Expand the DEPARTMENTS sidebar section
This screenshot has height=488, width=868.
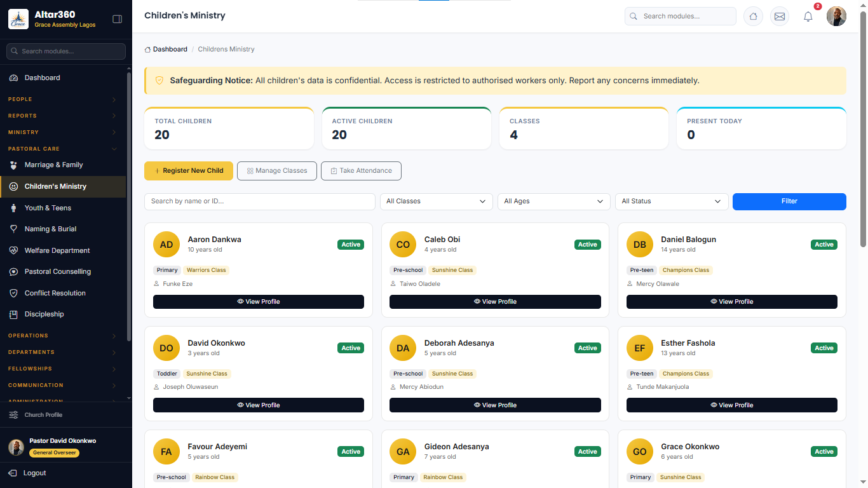62,352
